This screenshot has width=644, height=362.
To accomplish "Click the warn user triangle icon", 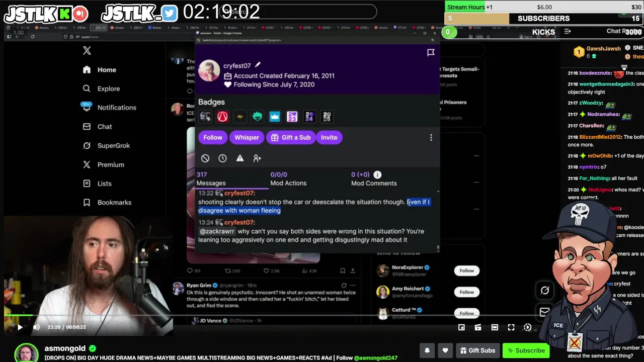I will [240, 158].
